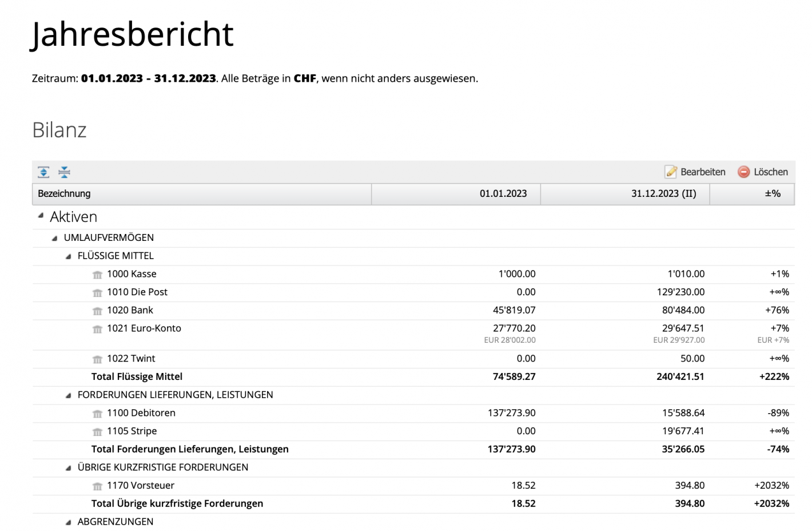
Task: Collapse the Aktiven section
Action: click(x=40, y=215)
